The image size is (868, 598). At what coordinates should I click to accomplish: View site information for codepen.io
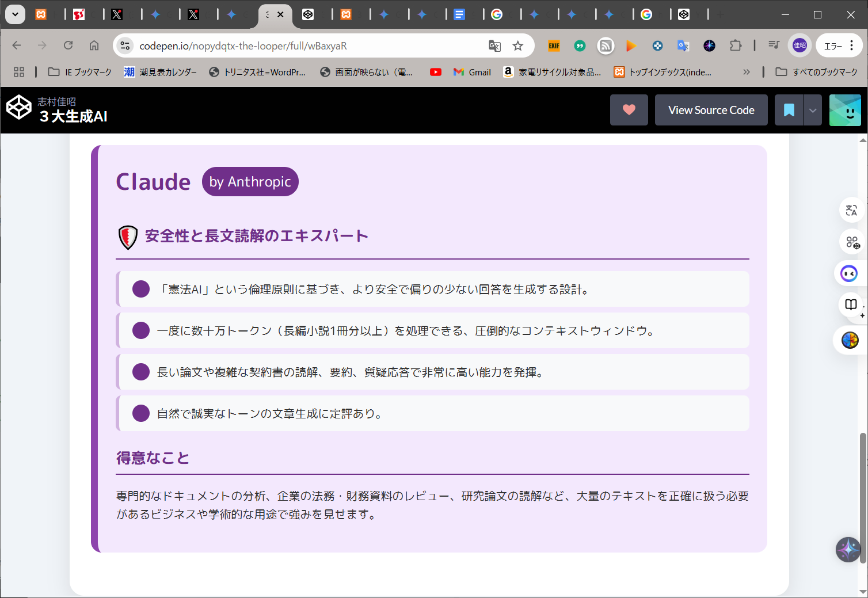pyautogui.click(x=125, y=46)
